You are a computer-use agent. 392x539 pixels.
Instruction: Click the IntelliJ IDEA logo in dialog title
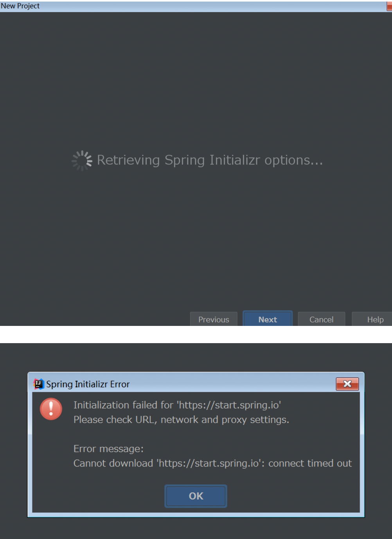click(x=38, y=384)
